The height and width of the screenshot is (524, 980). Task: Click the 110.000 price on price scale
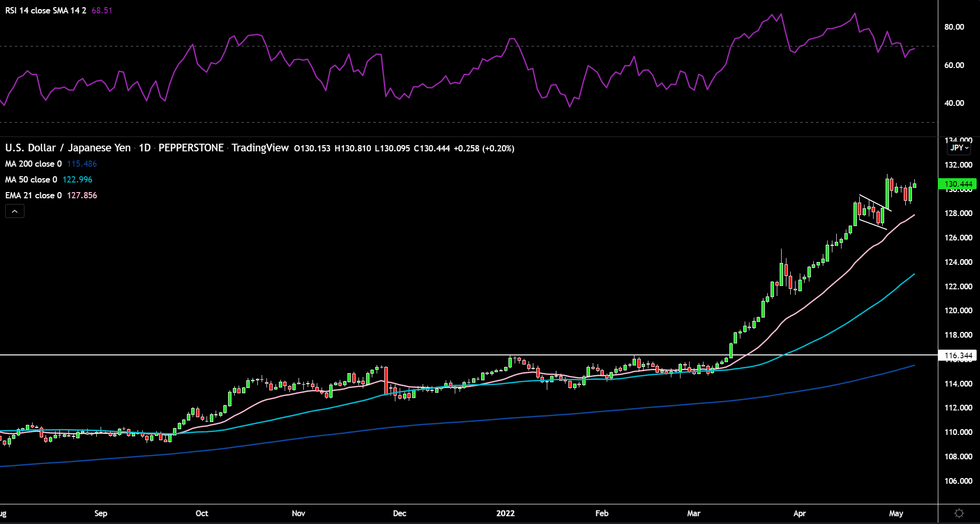(958, 432)
